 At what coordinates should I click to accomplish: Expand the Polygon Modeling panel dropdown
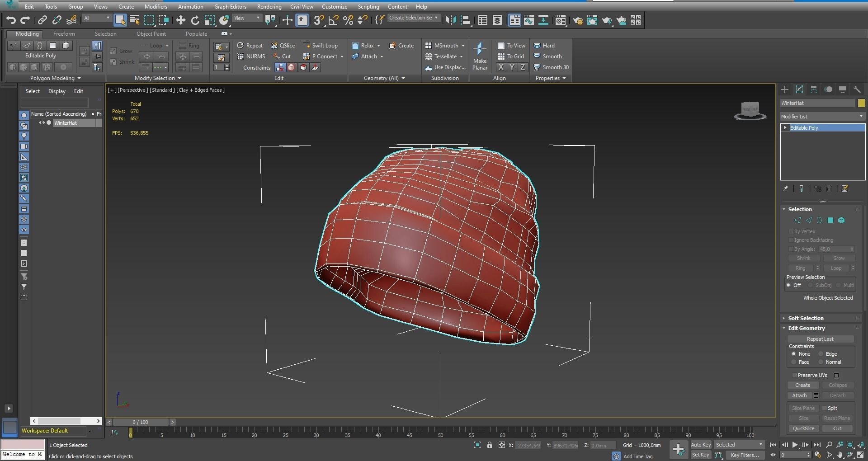[55, 78]
